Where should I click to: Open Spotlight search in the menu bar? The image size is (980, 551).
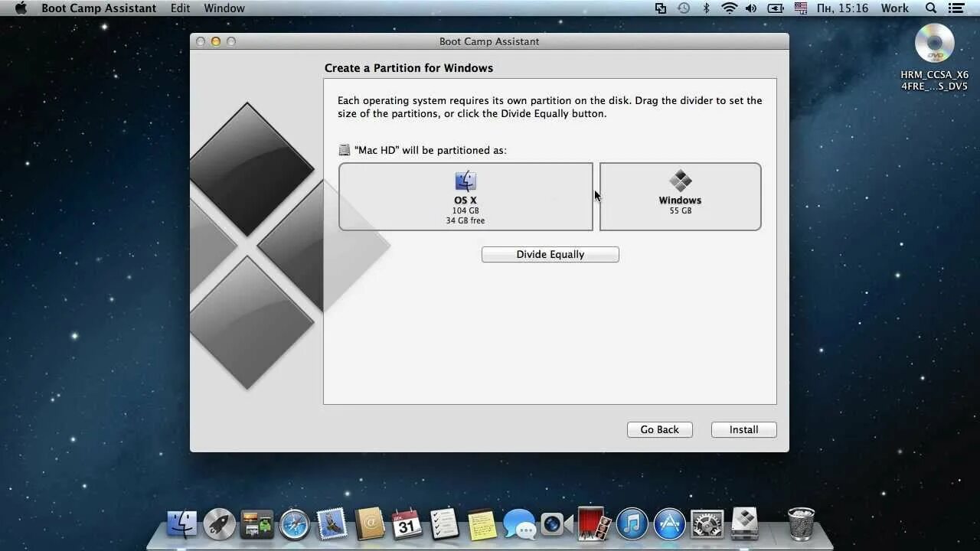(931, 8)
